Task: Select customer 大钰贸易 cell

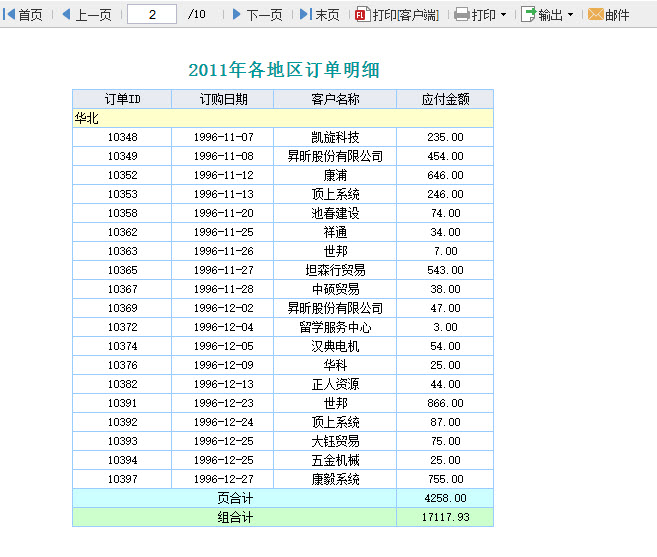Action: [x=335, y=441]
